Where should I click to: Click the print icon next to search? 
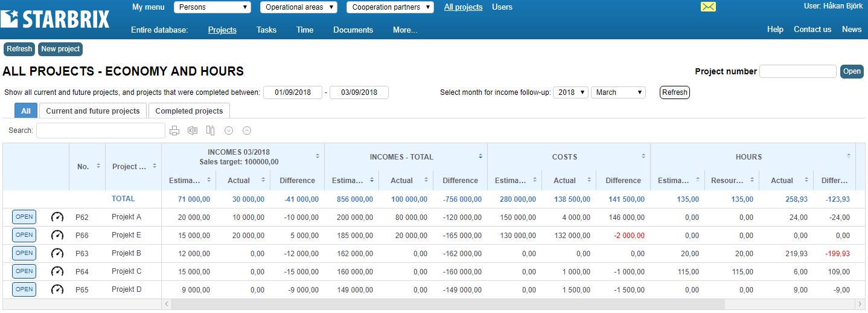174,131
